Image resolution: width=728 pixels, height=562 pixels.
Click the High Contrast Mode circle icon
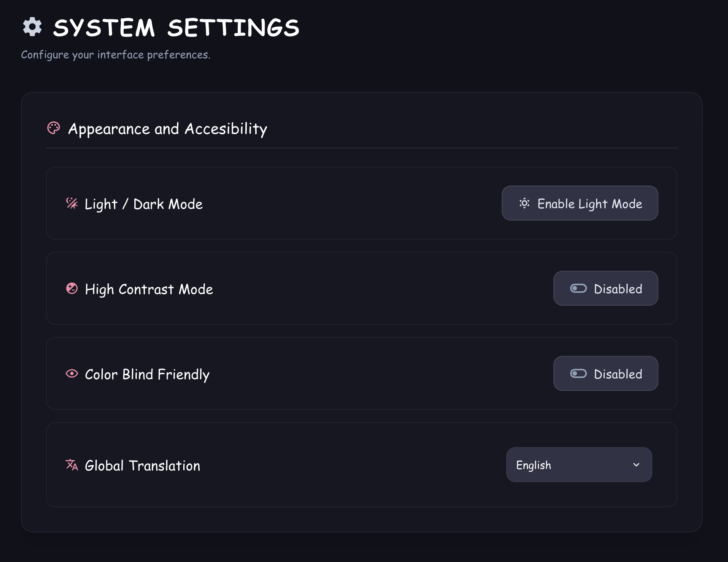coord(72,289)
